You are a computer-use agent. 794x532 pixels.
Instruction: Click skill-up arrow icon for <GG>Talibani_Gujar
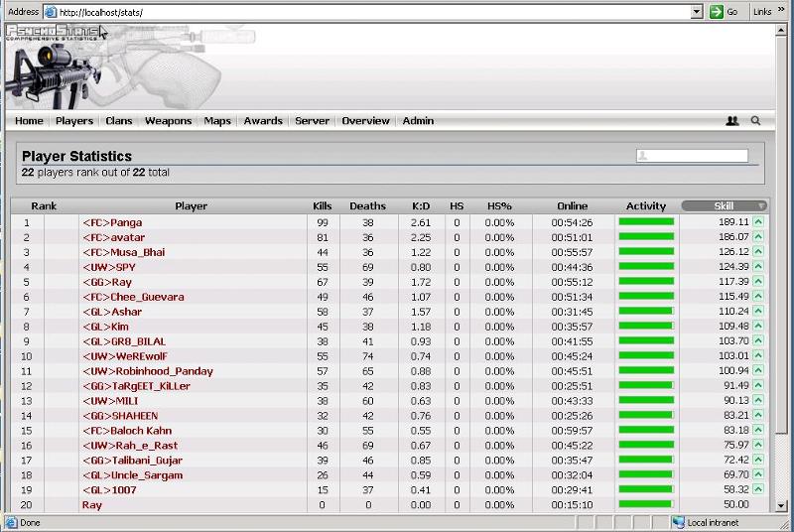(758, 460)
